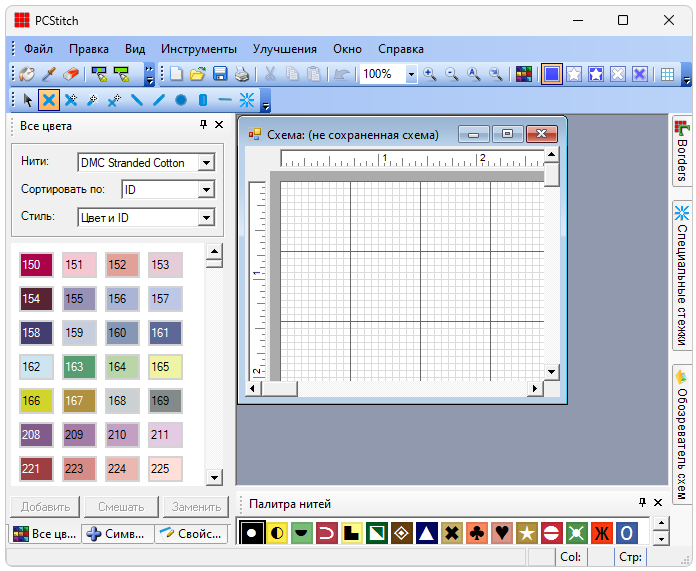
Task: Select the club symbol in thread palette
Action: [477, 532]
